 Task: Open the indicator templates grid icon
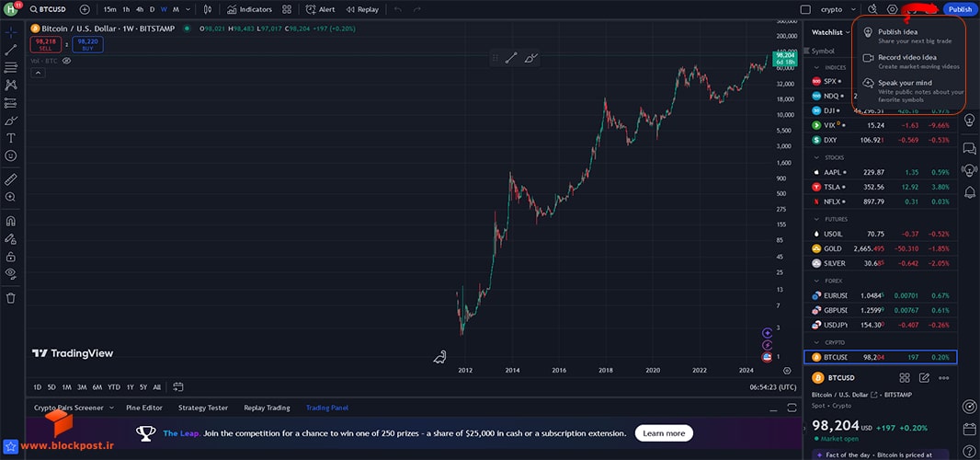pyautogui.click(x=286, y=9)
